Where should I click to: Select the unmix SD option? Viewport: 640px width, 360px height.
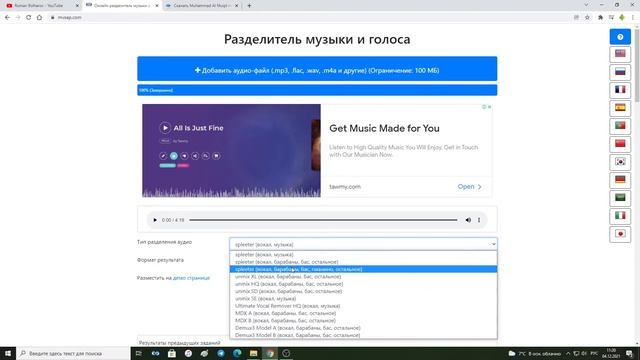[x=363, y=291]
